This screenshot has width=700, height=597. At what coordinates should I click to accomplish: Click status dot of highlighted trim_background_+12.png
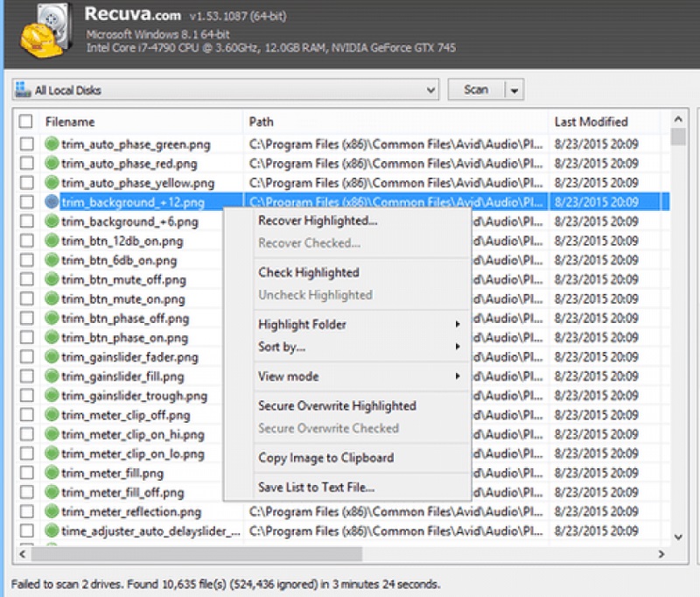[52, 202]
